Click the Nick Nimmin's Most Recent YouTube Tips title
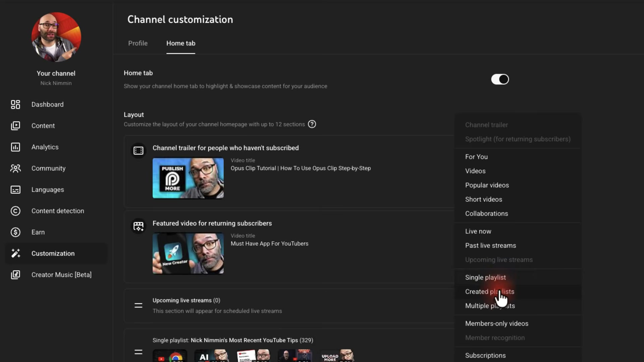Image resolution: width=644 pixels, height=362 pixels. [x=244, y=340]
